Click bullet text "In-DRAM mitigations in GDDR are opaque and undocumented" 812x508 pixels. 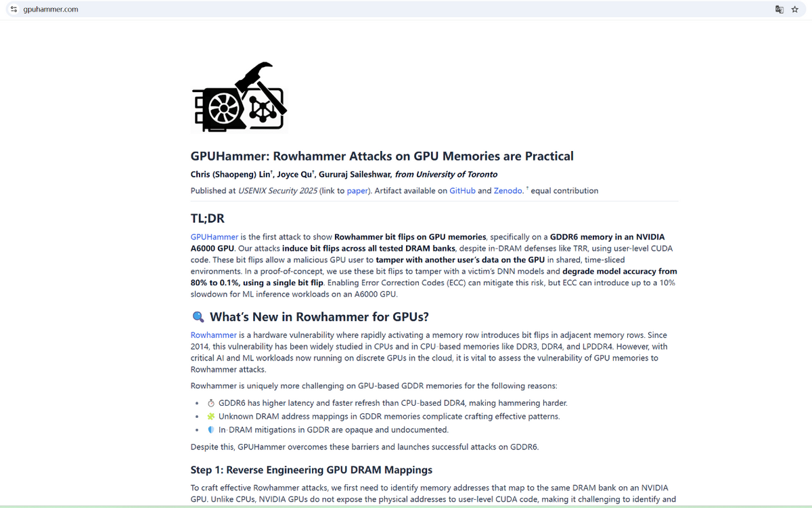pos(334,430)
